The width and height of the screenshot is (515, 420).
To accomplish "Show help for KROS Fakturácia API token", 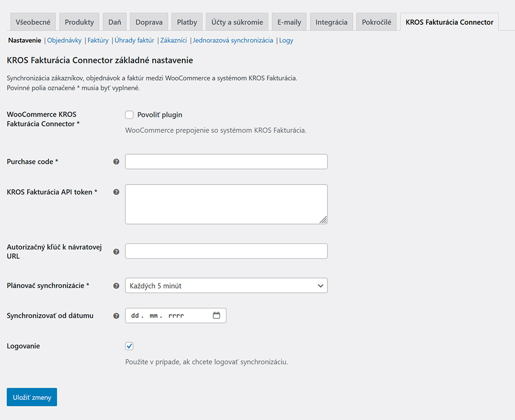I will click(116, 192).
